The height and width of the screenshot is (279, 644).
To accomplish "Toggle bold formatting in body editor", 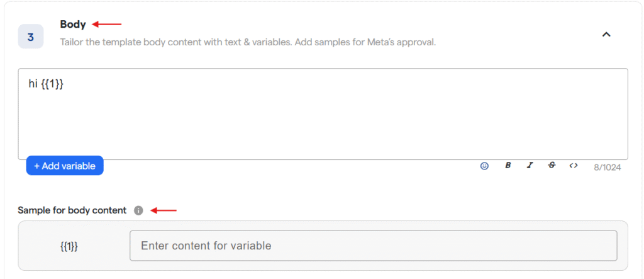I will pos(508,166).
